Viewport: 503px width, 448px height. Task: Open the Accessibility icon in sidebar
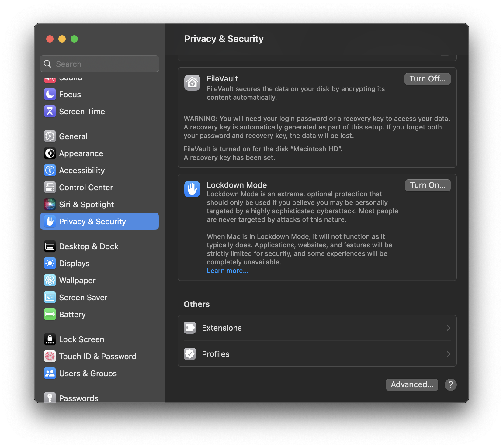click(x=50, y=171)
